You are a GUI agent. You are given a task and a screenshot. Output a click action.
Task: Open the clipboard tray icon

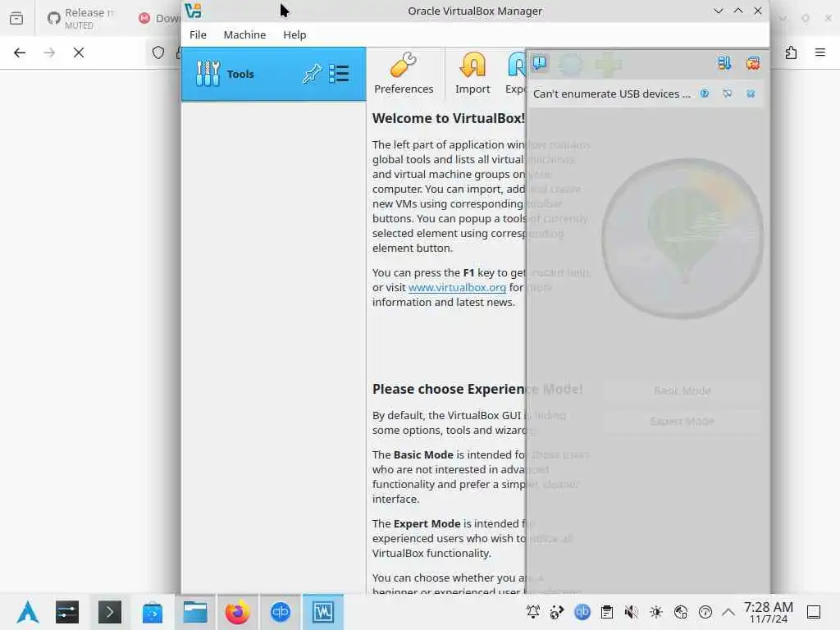pos(607,612)
